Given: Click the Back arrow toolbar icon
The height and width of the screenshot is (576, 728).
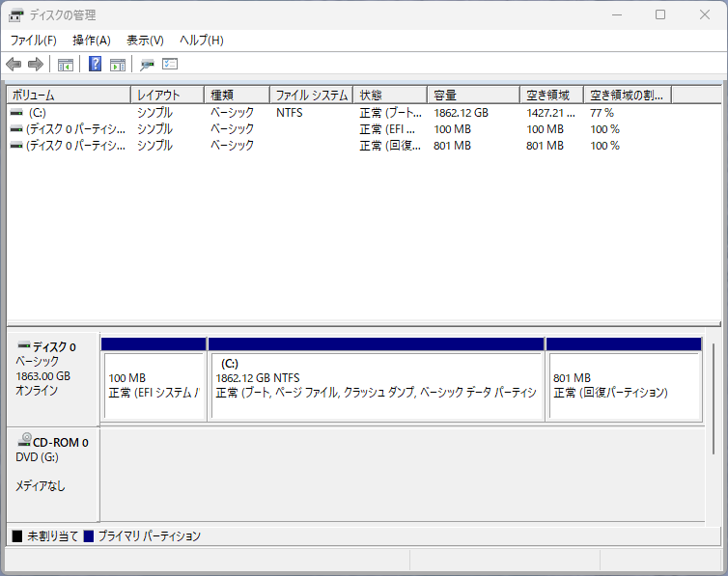Looking at the screenshot, I should click(x=14, y=65).
